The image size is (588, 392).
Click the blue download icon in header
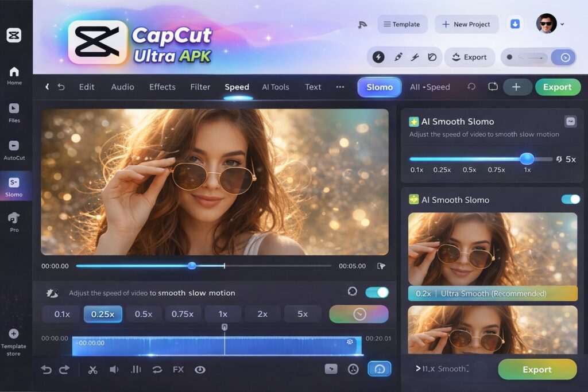[515, 24]
